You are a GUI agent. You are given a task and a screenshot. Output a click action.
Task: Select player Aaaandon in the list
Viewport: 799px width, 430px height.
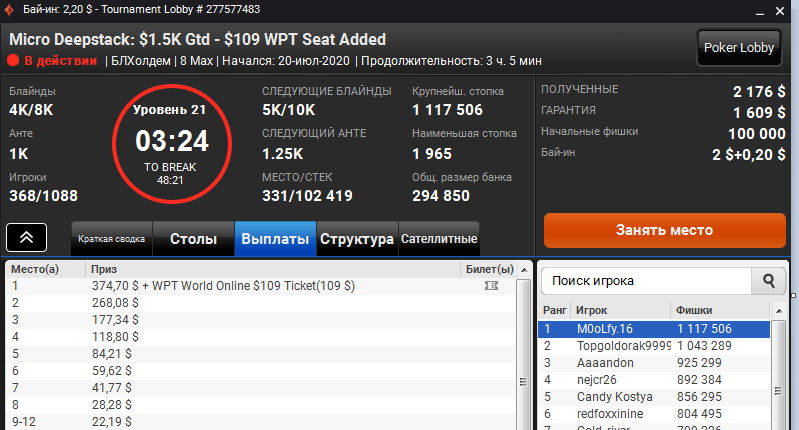tap(654, 363)
